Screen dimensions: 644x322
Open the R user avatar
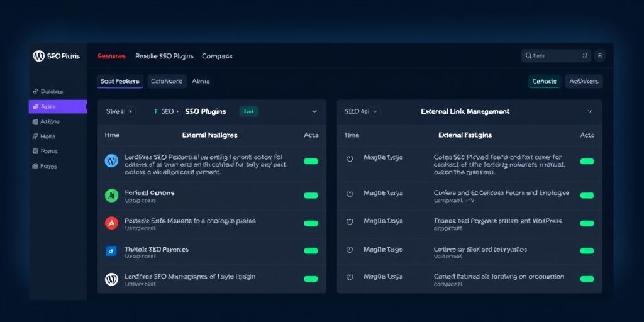tap(599, 56)
